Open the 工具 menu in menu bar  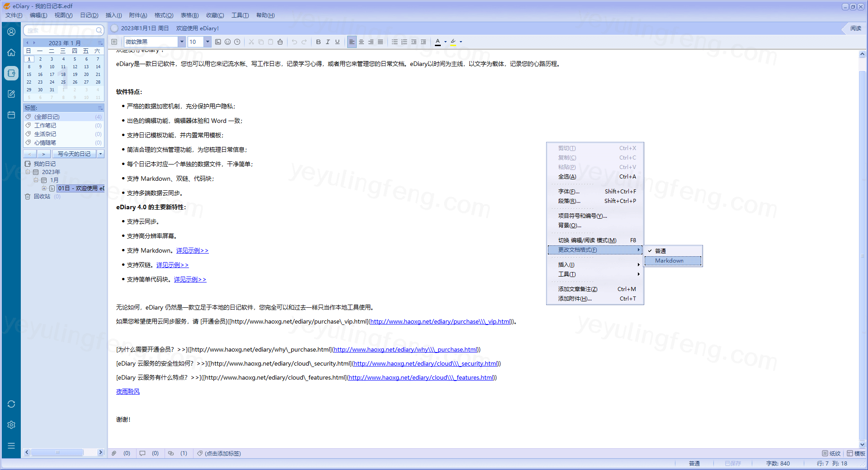click(x=240, y=15)
